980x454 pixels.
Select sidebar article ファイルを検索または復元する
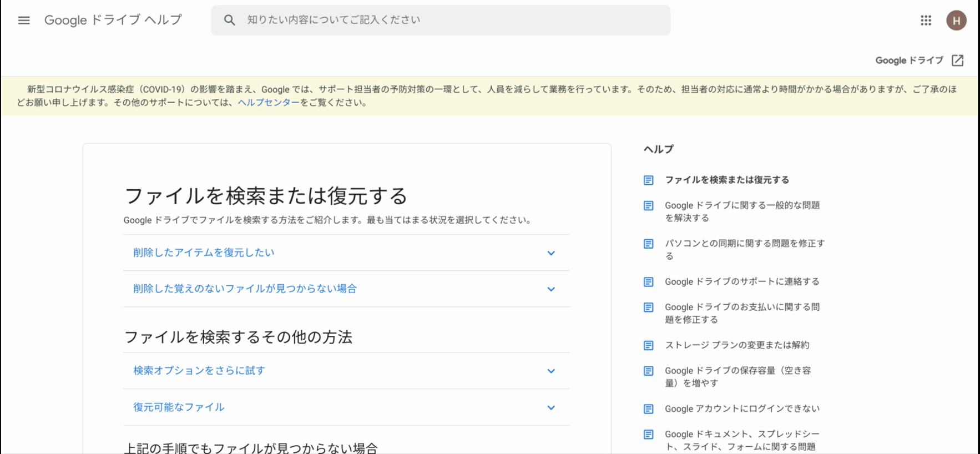[727, 180]
